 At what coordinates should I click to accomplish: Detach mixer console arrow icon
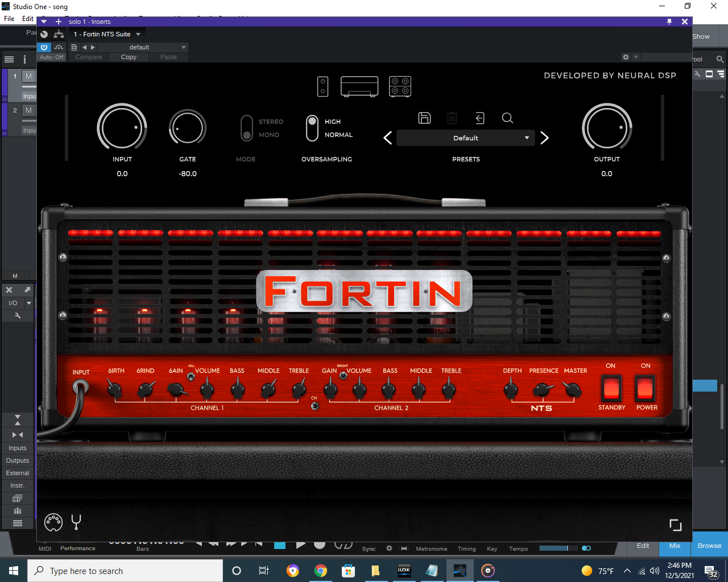27,290
